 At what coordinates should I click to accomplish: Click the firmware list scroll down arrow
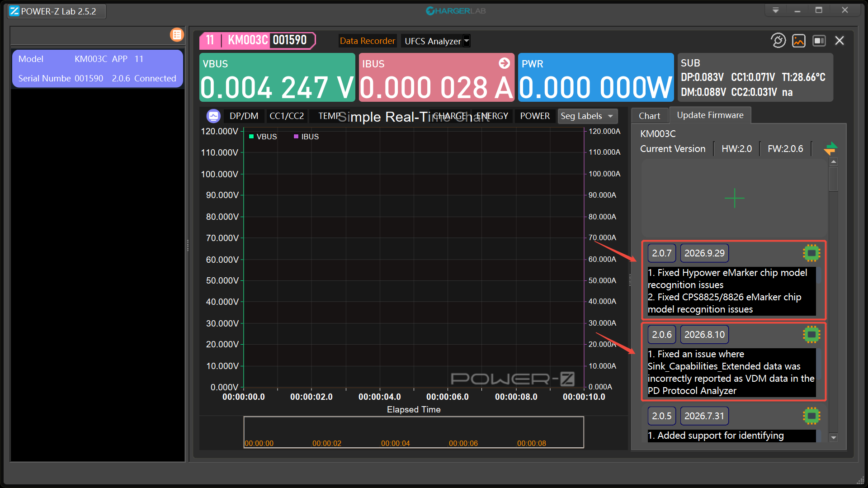833,437
